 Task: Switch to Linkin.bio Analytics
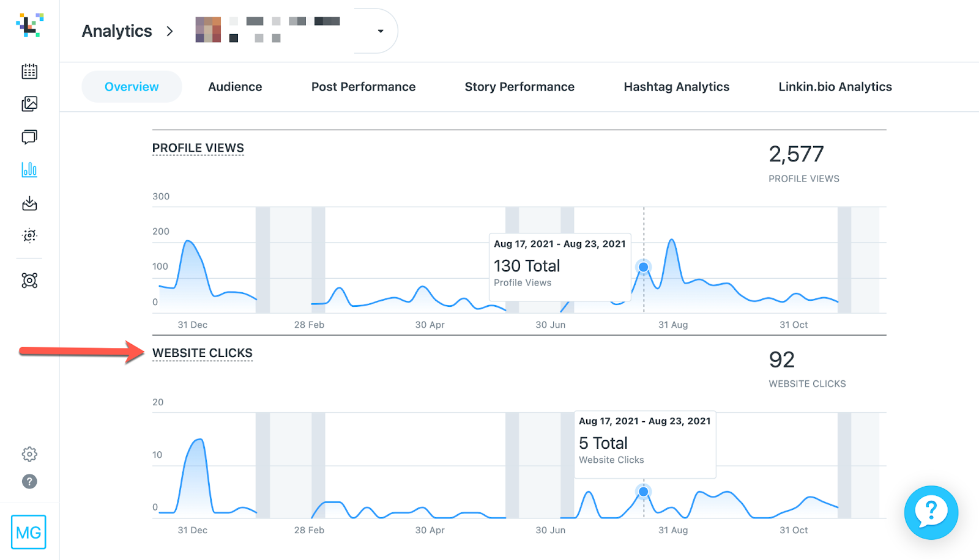(835, 86)
